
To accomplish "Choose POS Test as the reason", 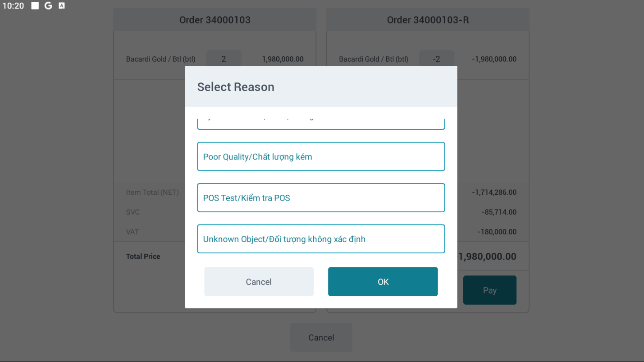I will click(321, 197).
